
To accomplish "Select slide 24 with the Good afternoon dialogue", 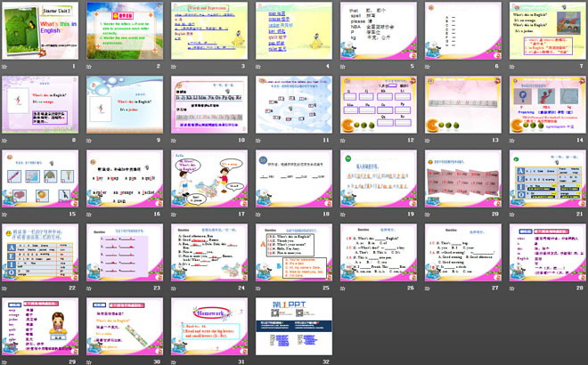I will pos(206,253).
